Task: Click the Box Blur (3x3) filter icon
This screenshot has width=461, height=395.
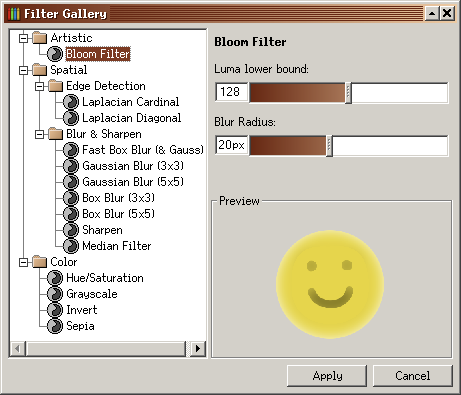Action: [x=71, y=198]
